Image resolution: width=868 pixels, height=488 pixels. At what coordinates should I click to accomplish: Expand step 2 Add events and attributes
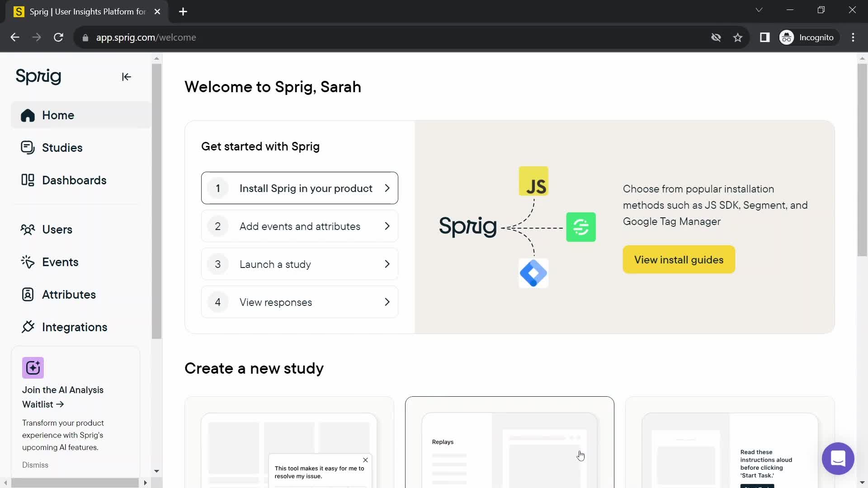301,226
